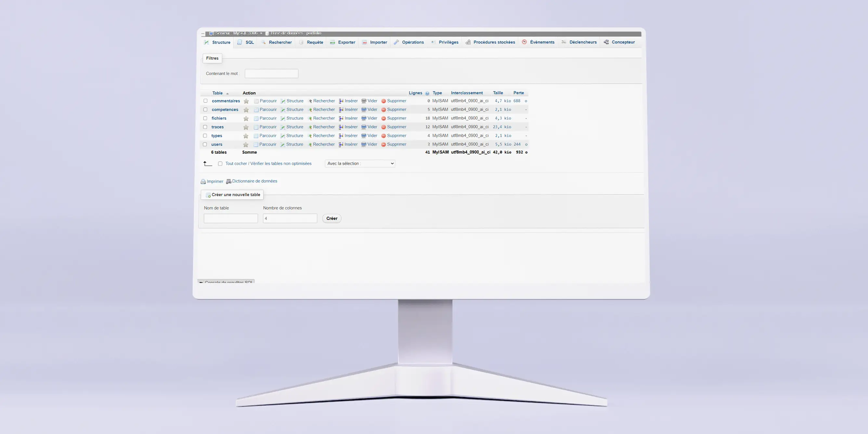Sort by Table column header arrow
This screenshot has width=868, height=434.
click(x=227, y=93)
